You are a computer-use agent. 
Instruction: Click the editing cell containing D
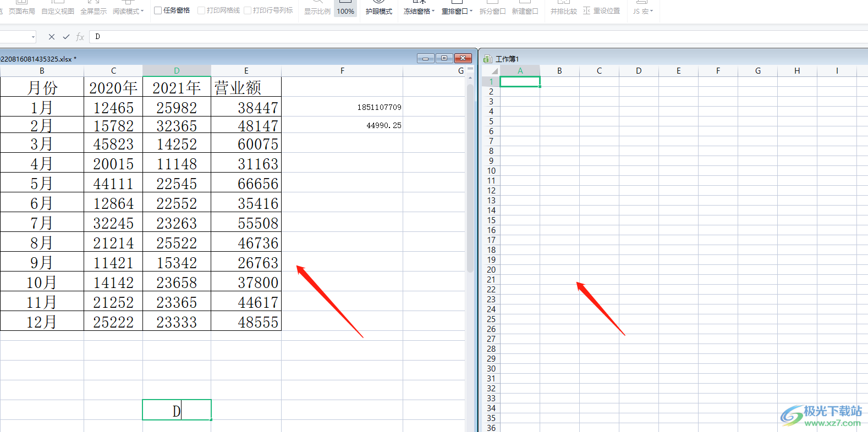[177, 410]
